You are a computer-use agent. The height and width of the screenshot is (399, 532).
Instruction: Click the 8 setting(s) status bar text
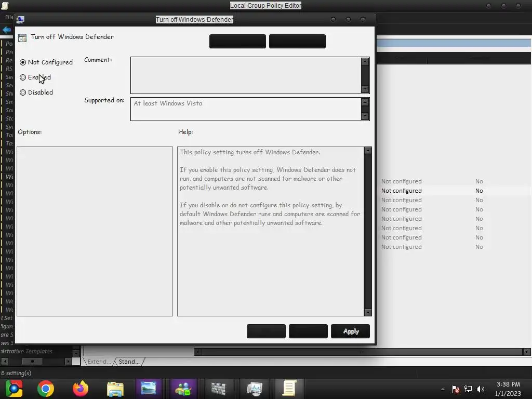coord(16,373)
